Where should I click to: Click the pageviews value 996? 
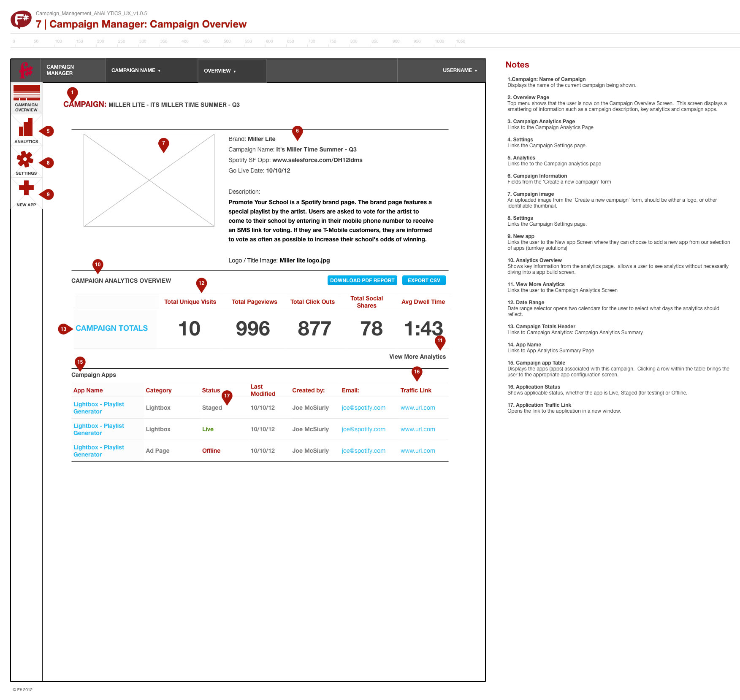(253, 329)
